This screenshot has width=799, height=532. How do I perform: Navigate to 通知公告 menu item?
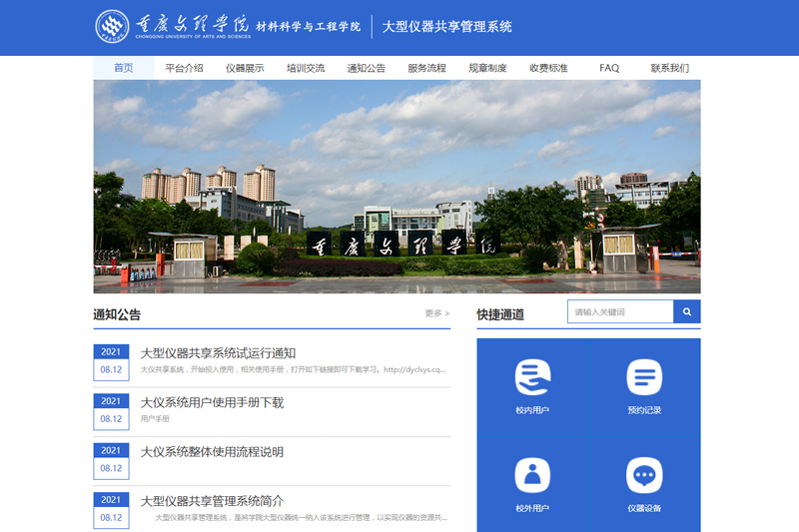[367, 68]
